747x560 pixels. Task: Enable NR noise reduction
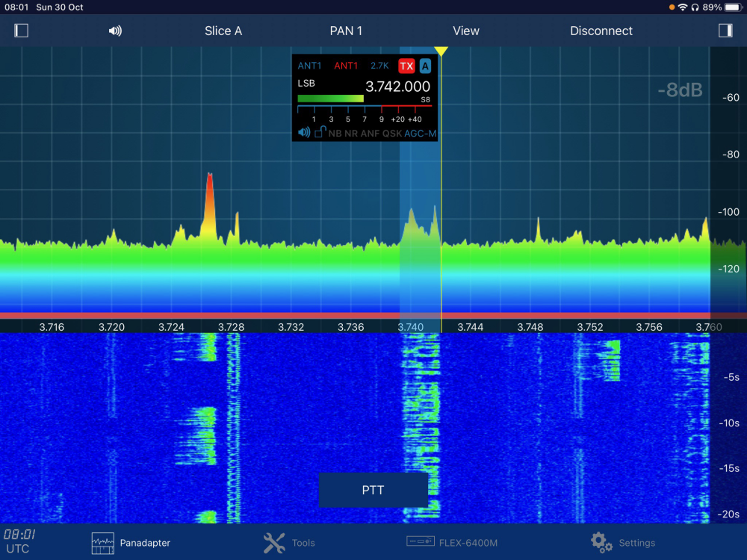click(351, 134)
